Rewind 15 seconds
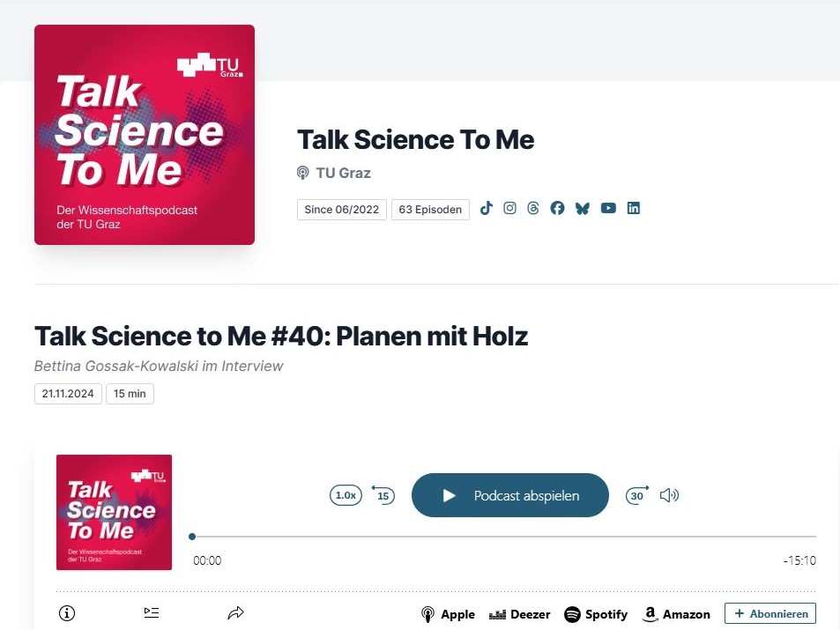 [x=383, y=495]
